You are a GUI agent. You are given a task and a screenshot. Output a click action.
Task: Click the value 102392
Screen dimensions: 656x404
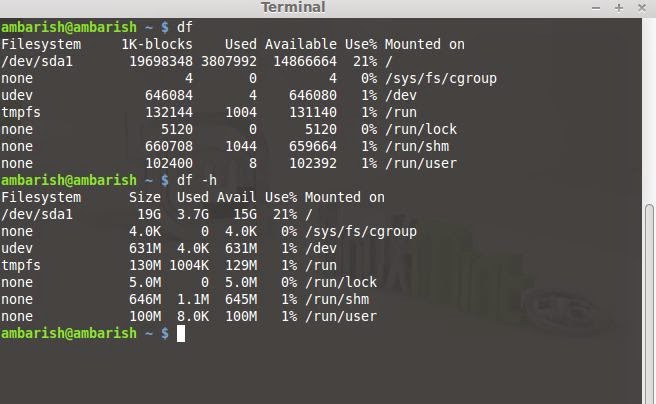tap(313, 164)
